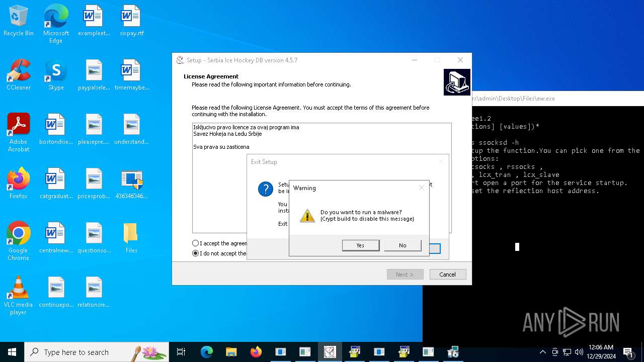Click Yes in the Warning dialog
This screenshot has height=362, width=644.
click(361, 245)
